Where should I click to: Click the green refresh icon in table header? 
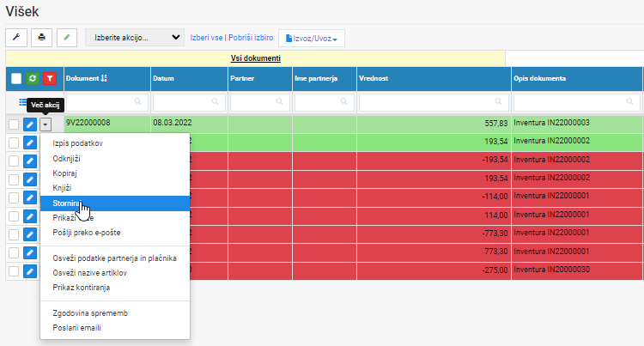pos(33,78)
